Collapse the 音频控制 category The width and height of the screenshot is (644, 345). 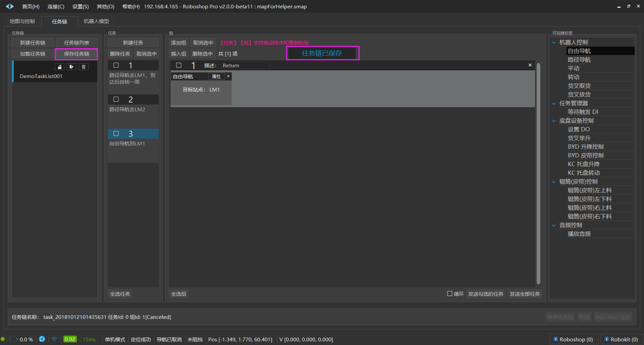[x=554, y=225]
